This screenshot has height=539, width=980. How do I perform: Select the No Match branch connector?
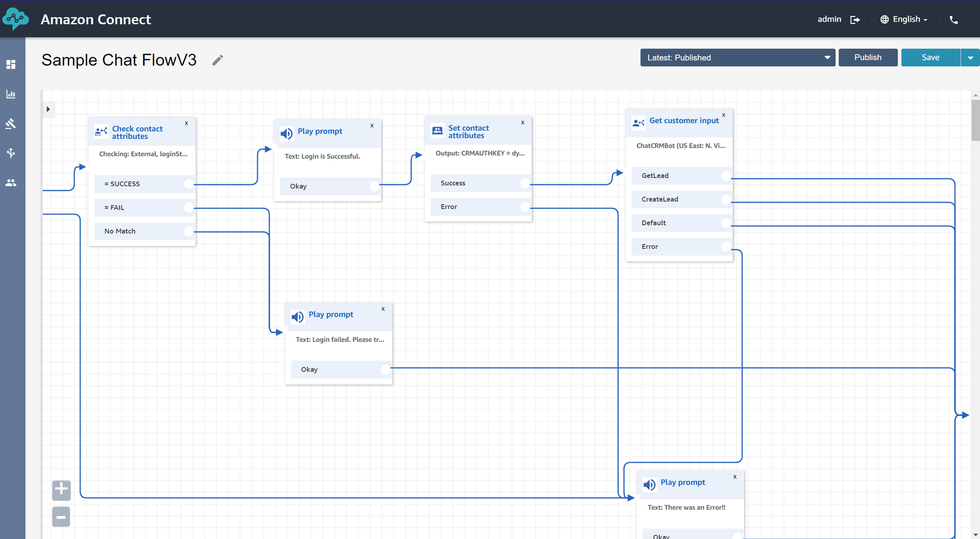[189, 231]
